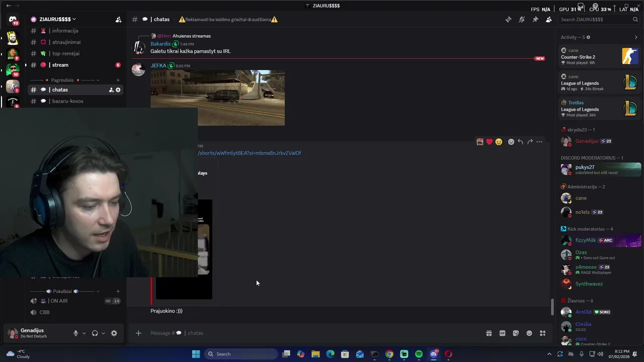Image resolution: width=644 pixels, height=362 pixels.
Task: Open Counter-Strike 2 activity card for cane
Action: pyautogui.click(x=600, y=56)
